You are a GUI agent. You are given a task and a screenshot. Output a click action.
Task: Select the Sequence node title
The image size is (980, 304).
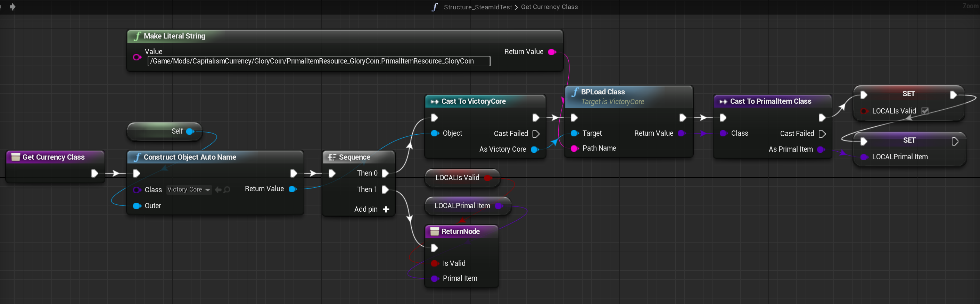[x=354, y=157]
